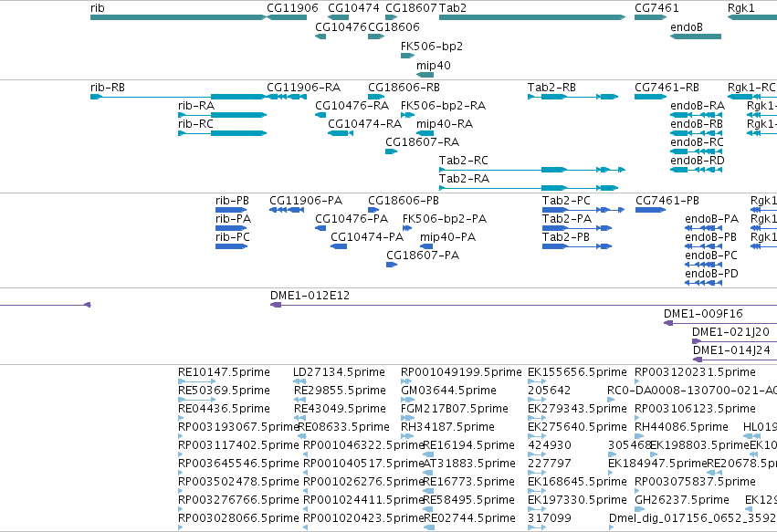The image size is (777, 532).
Task: Select protein CG18606-PB
Action: pyautogui.click(x=373, y=210)
